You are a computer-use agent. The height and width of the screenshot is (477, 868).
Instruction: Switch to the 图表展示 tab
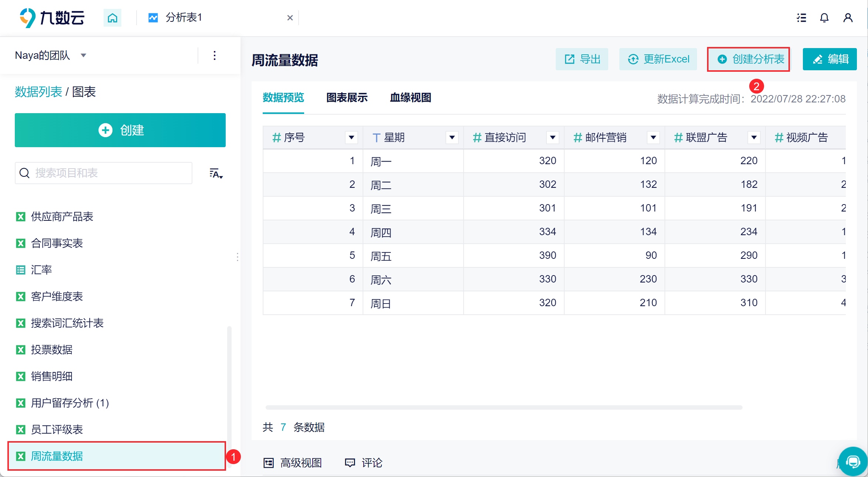click(347, 98)
